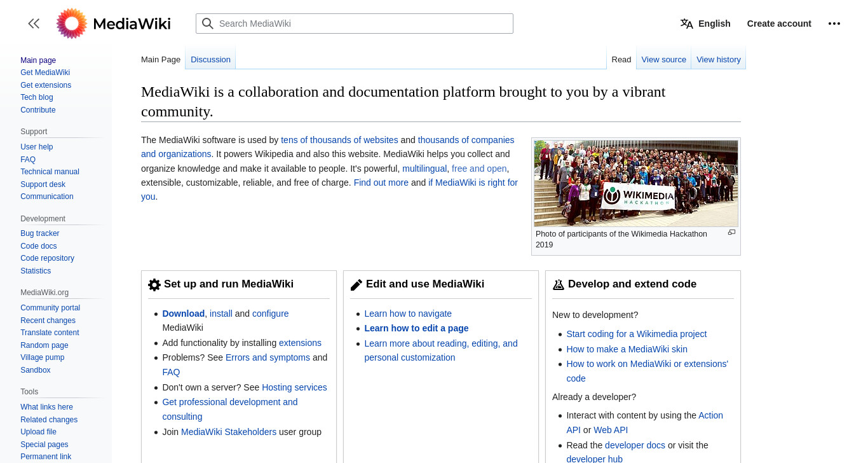
Task: Open User help link
Action: click(x=37, y=147)
